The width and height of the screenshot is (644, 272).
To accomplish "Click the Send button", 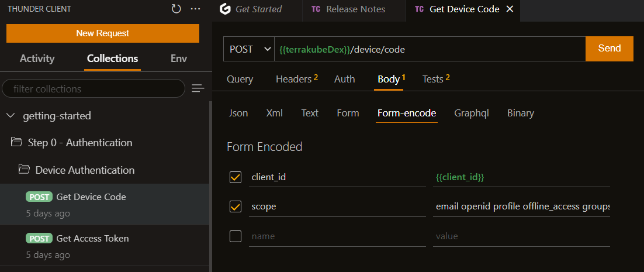I will click(x=609, y=49).
